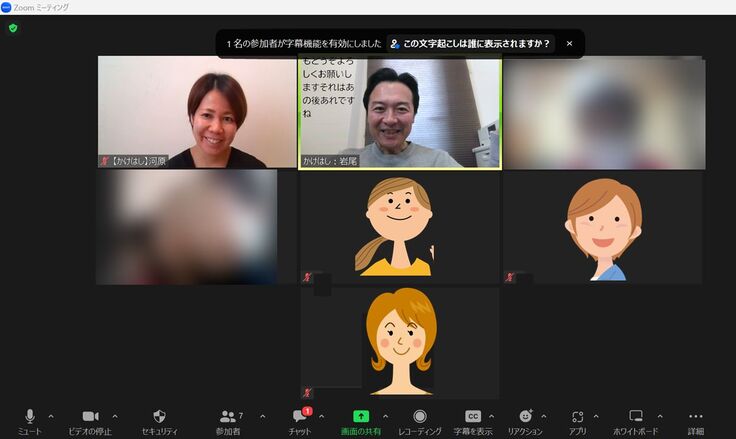
Task: Expand audio options arrow beside mute
Action: coord(51,416)
